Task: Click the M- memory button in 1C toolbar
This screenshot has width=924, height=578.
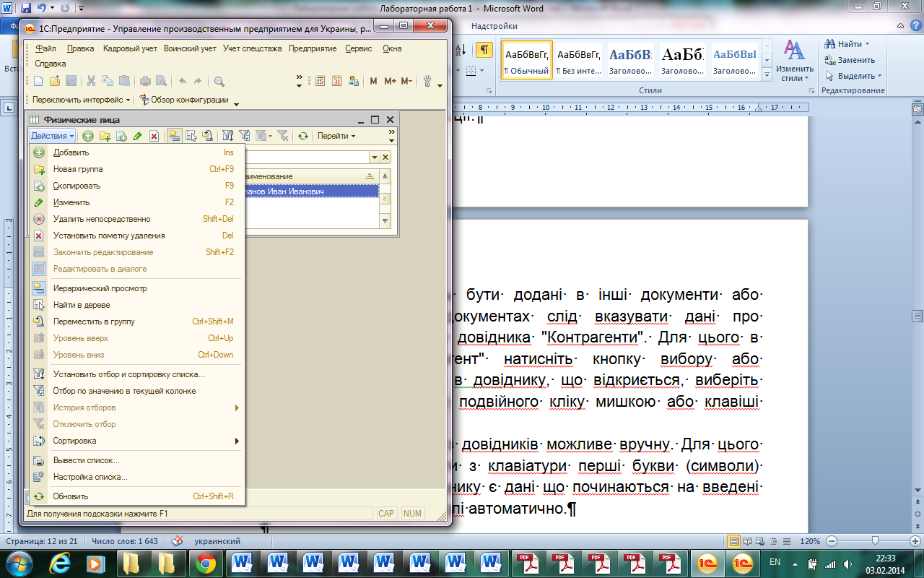Action: coord(406,81)
